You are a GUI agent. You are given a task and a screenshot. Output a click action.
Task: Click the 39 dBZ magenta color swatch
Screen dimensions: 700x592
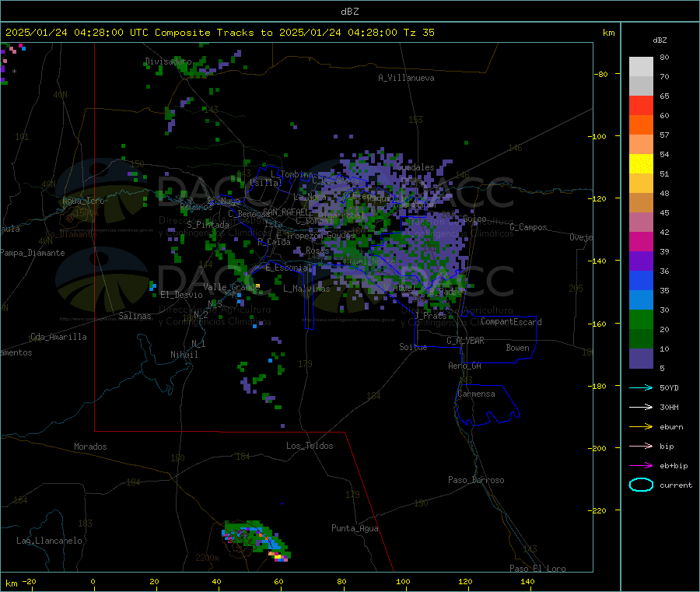click(641, 241)
